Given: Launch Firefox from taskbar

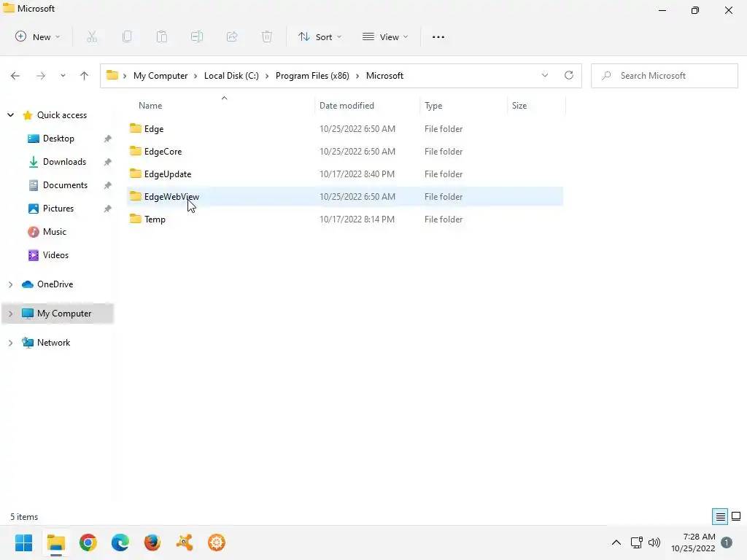Looking at the screenshot, I should click(152, 542).
